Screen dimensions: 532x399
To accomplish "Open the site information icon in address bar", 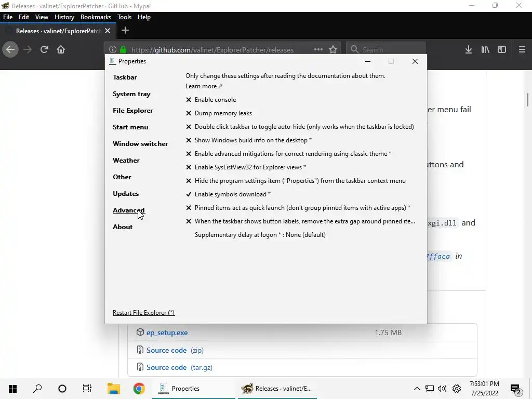I will [113, 49].
